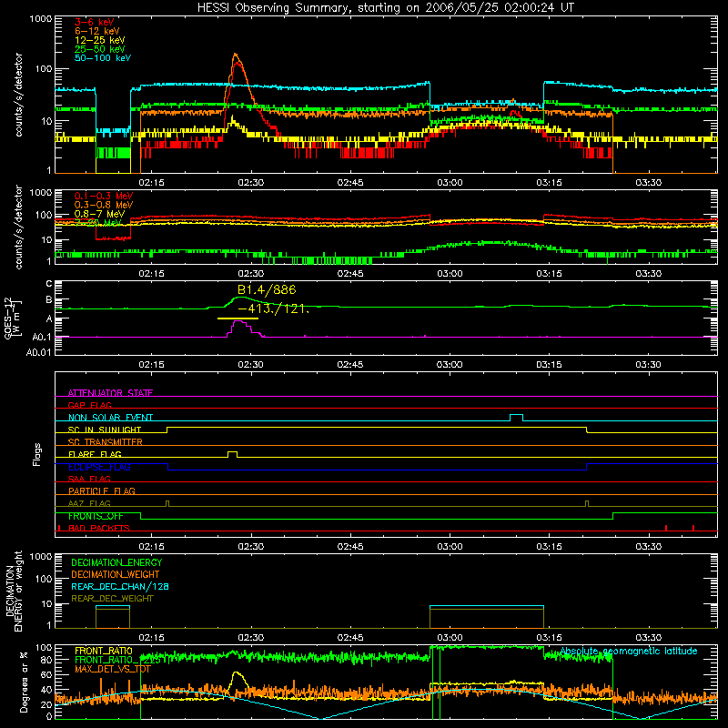The width and height of the screenshot is (728, 728).
Task: Select the ECLIPSE_FLAG label
Action: coord(99,467)
